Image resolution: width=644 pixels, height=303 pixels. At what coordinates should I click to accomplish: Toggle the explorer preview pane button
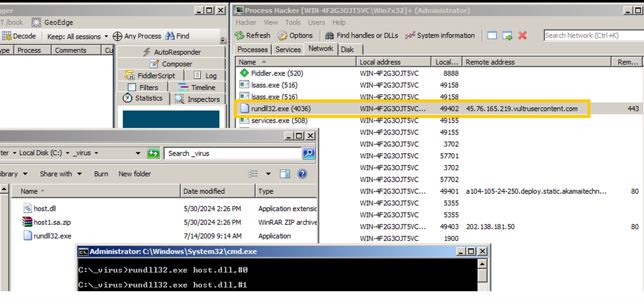point(285,174)
